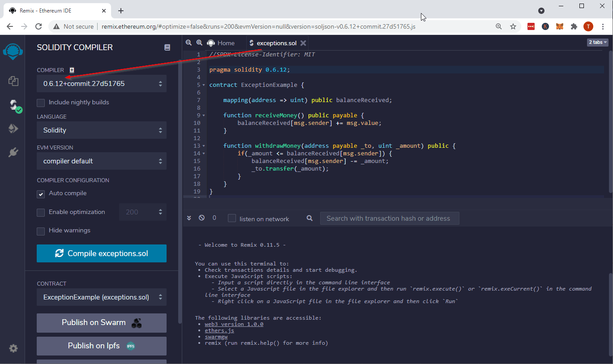Toggle Include nightly builds checkbox
This screenshot has height=364, width=613.
[x=41, y=103]
